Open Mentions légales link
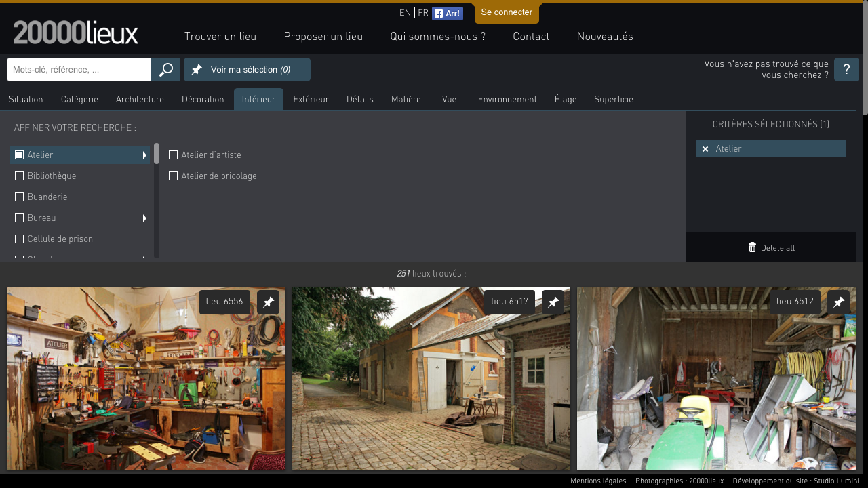The image size is (868, 488). click(x=598, y=481)
